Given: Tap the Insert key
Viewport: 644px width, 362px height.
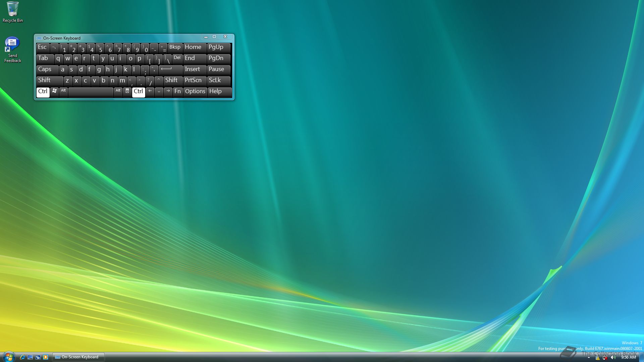Looking at the screenshot, I should click(x=195, y=70).
